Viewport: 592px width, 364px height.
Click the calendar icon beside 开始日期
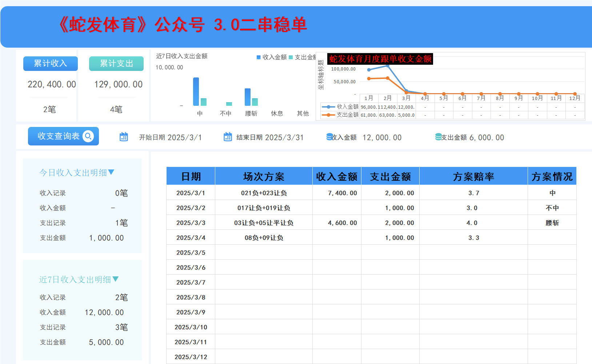tap(124, 137)
